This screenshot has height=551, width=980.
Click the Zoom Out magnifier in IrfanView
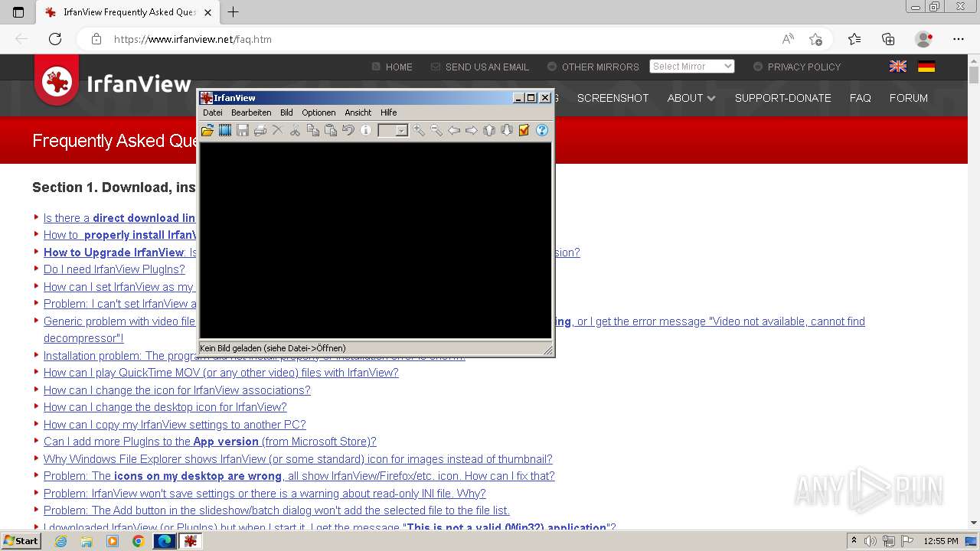tap(436, 131)
